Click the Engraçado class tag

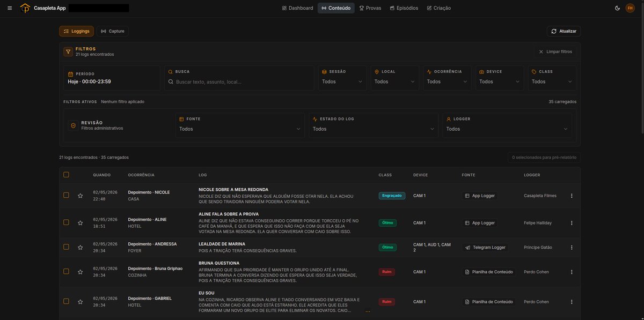(x=392, y=196)
